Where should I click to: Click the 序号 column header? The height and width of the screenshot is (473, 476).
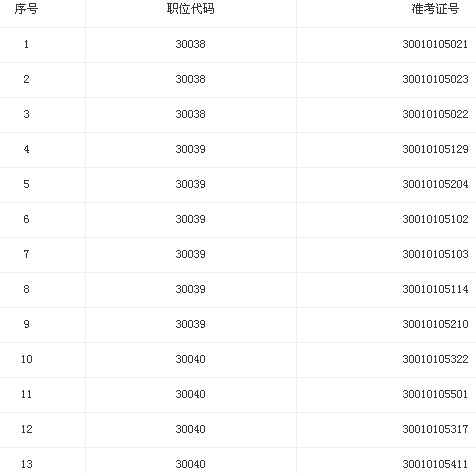tap(26, 9)
